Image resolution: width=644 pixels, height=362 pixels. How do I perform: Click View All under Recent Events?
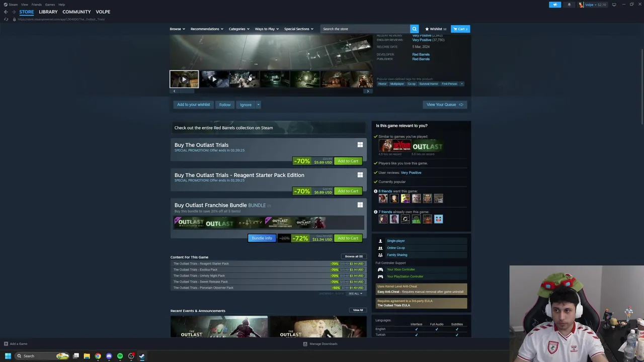[358, 310]
